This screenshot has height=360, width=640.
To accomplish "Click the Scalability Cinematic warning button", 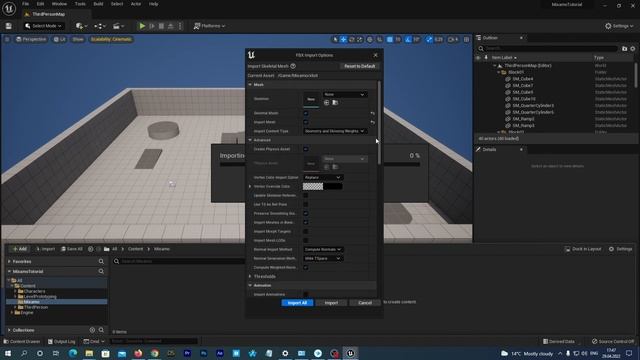I will (x=111, y=40).
